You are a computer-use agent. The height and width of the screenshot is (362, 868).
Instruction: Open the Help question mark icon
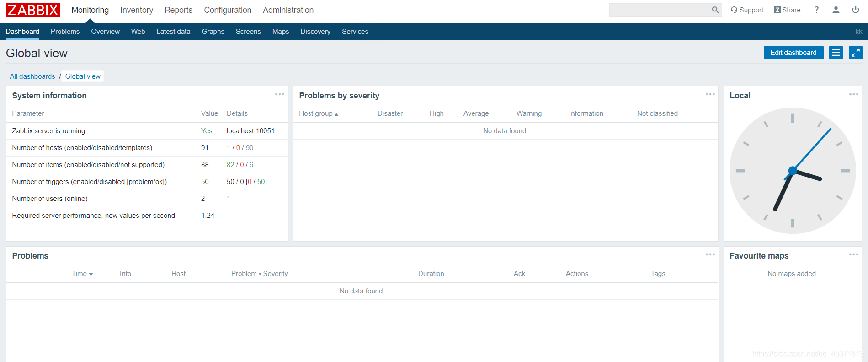pyautogui.click(x=816, y=10)
